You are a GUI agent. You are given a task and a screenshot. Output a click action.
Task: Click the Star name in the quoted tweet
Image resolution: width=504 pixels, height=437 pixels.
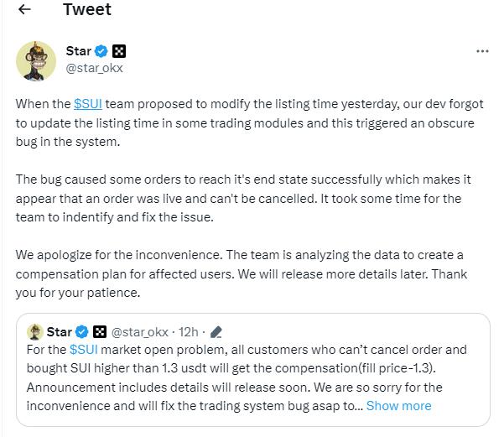(60, 331)
